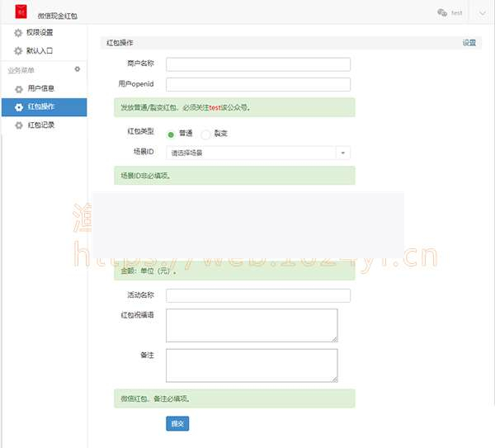Click the gear icon next to 权限设置

click(x=18, y=33)
